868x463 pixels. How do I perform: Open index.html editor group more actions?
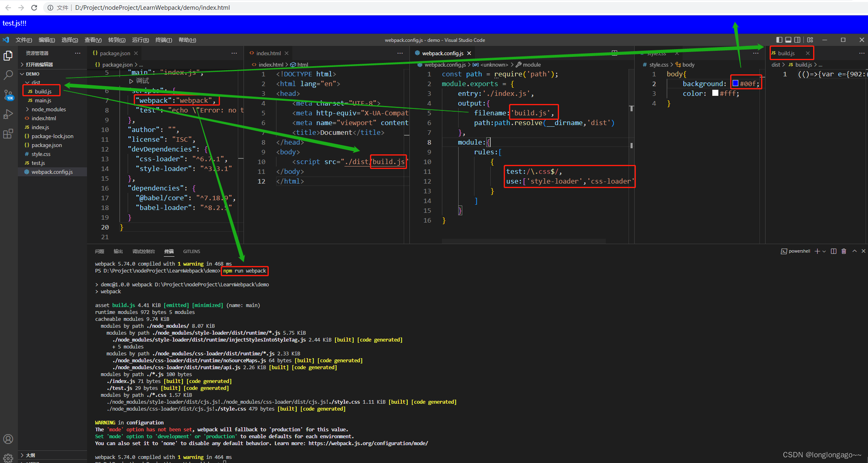(400, 53)
